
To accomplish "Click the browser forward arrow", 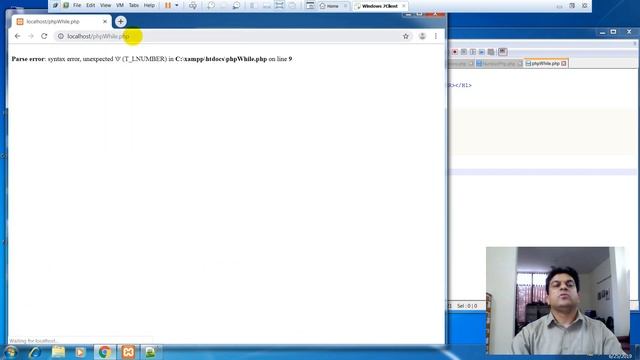I will (31, 36).
